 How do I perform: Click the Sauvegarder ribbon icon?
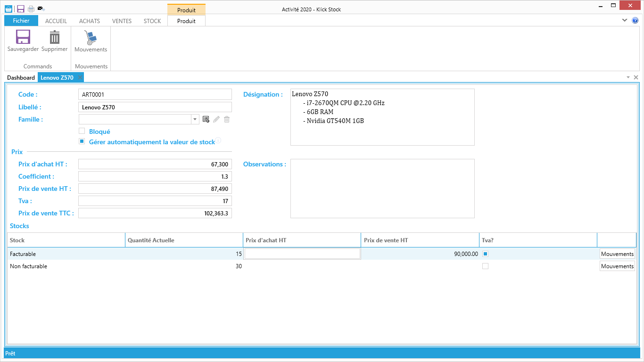point(23,38)
